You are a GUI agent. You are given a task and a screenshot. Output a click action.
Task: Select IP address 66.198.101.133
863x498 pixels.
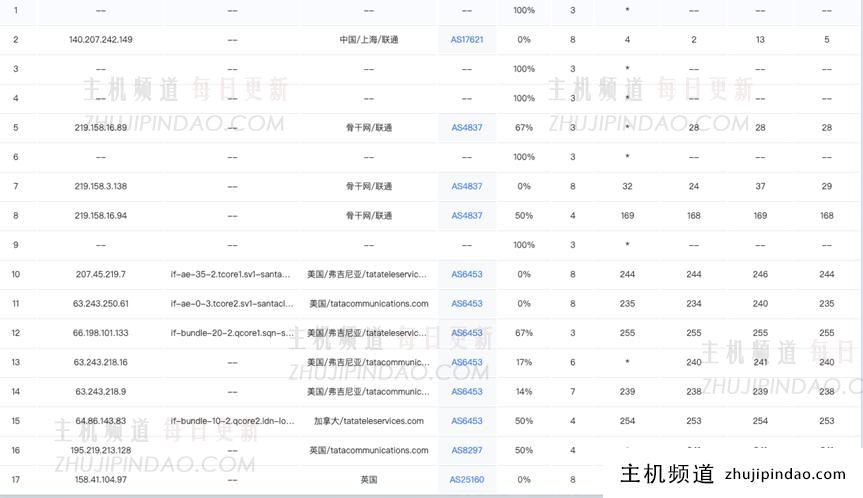tap(101, 333)
